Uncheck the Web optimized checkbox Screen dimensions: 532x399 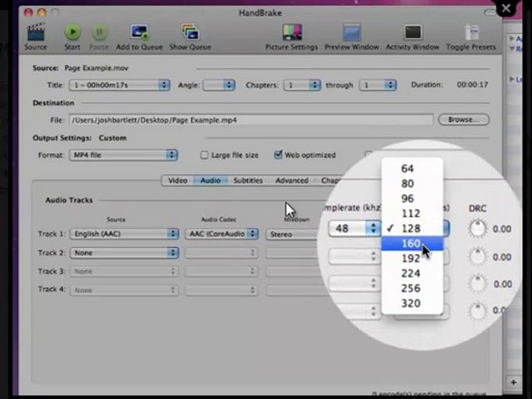click(x=278, y=155)
